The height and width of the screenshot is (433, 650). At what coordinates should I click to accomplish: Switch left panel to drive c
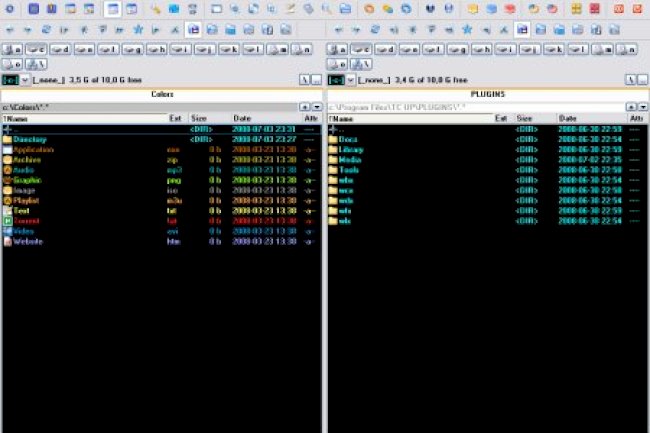(x=36, y=50)
